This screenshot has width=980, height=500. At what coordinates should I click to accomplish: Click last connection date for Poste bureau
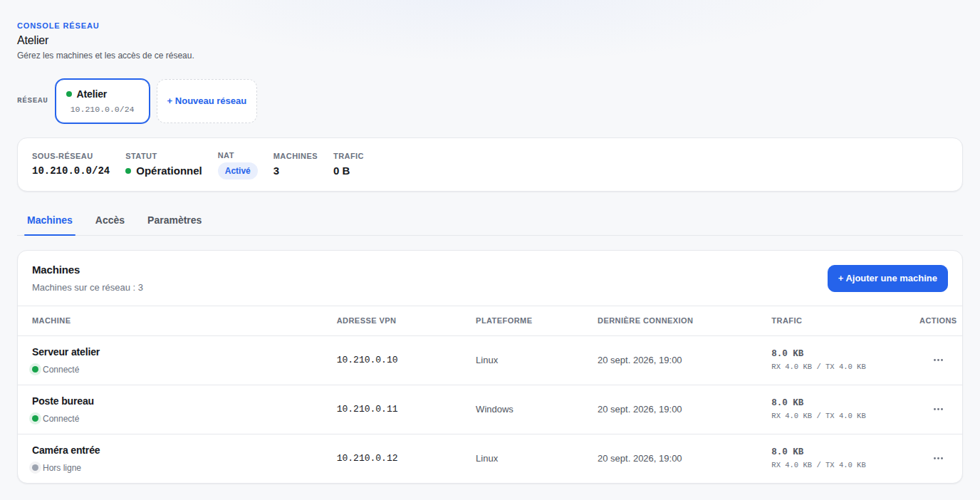point(640,410)
